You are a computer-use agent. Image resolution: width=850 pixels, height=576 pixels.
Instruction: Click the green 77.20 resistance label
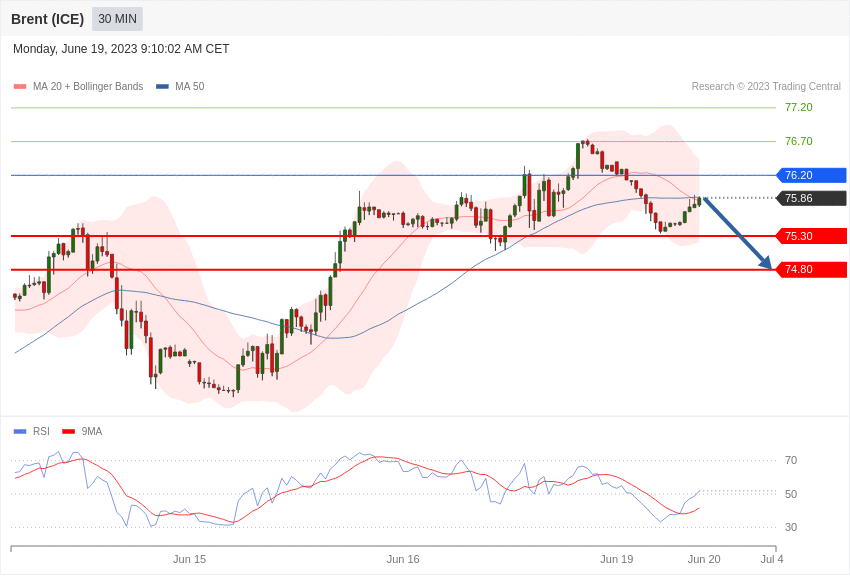coord(799,107)
